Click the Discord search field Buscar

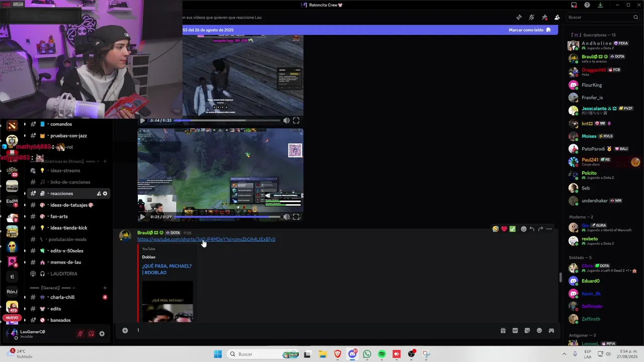point(603,17)
